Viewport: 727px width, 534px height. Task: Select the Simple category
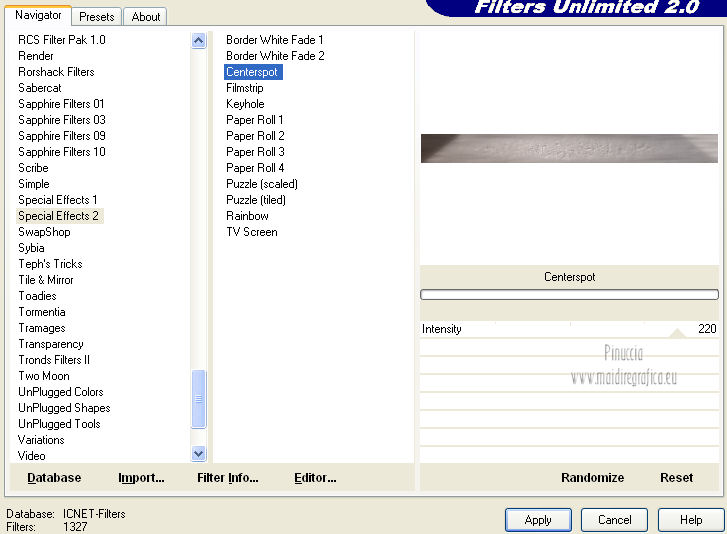pos(33,184)
